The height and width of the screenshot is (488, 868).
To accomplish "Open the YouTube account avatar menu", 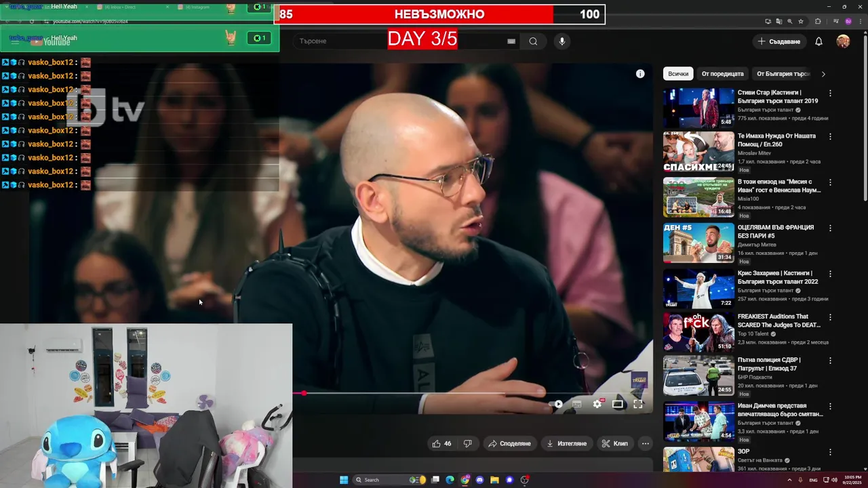I will (x=843, y=41).
